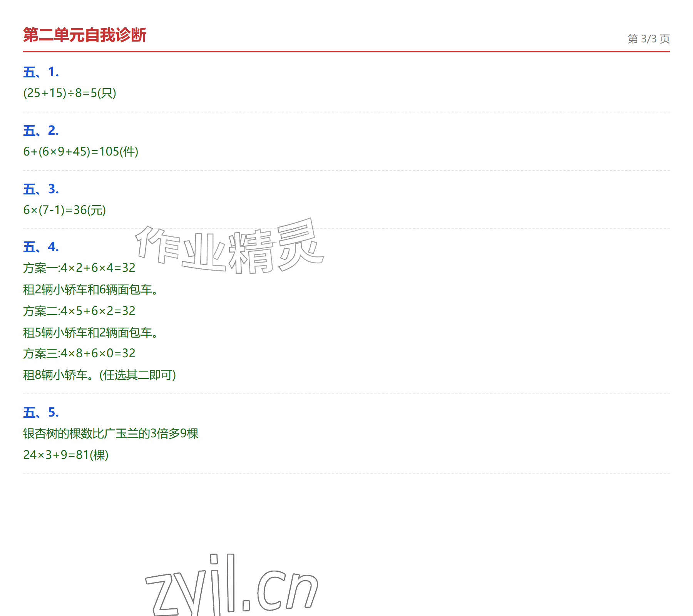Click the line 租2辆小轿车和6辆面包车。
The image size is (693, 616).
click(90, 290)
